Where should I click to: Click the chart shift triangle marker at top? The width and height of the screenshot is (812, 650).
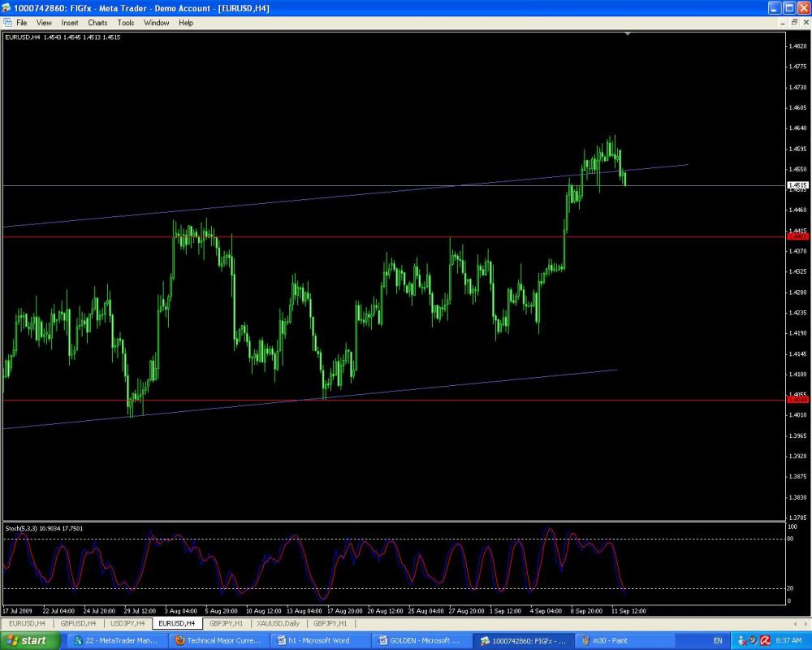[x=628, y=34]
